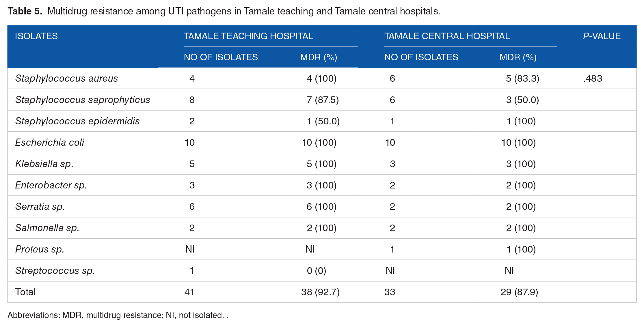644x327 pixels.
Task: Click the ISOLATES column header
Action: point(36,36)
